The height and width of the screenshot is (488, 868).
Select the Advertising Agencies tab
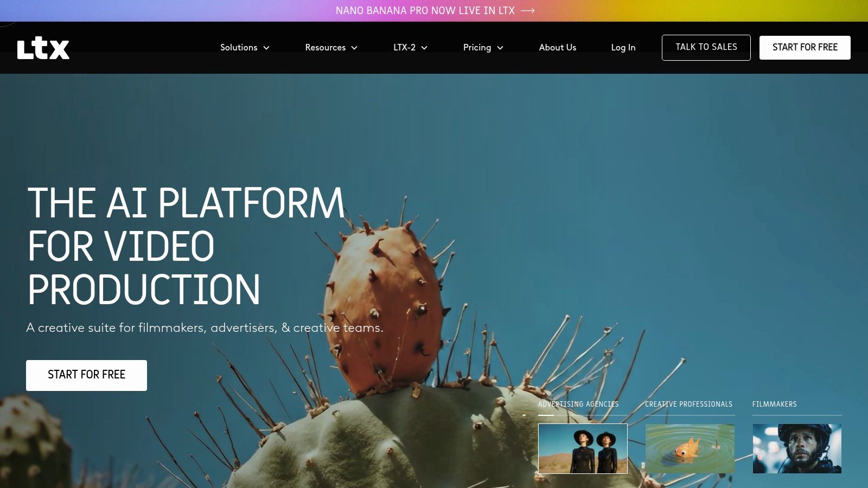tap(578, 404)
